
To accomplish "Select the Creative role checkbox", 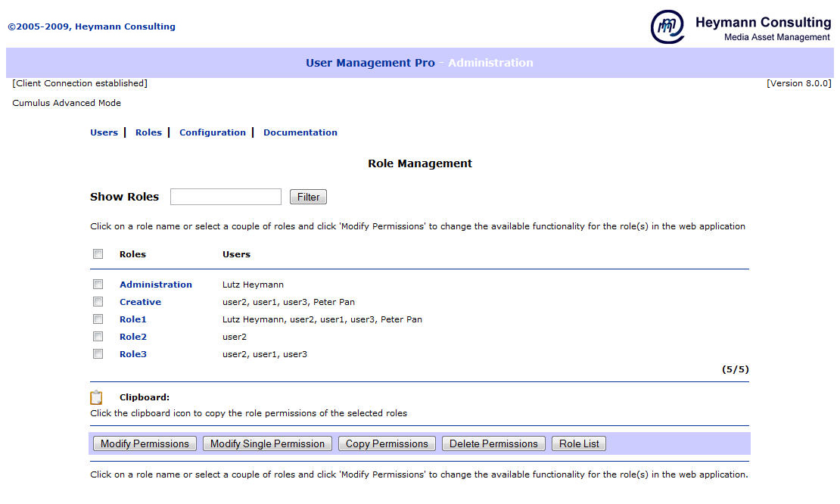I will click(98, 301).
